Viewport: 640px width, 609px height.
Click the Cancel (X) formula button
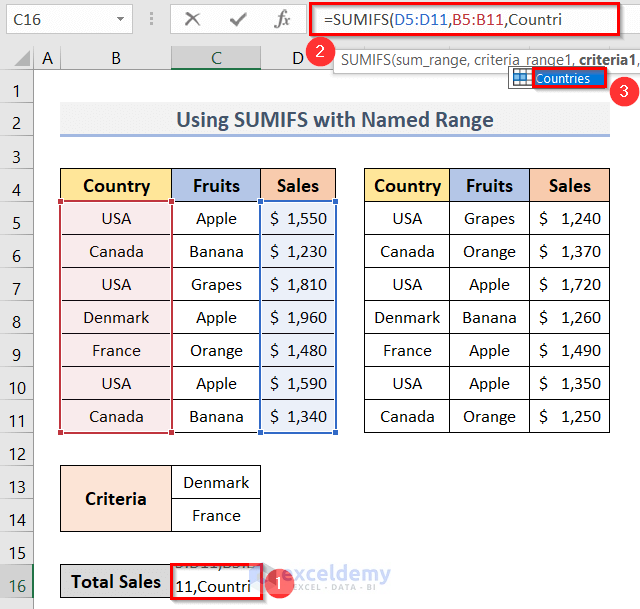192,19
